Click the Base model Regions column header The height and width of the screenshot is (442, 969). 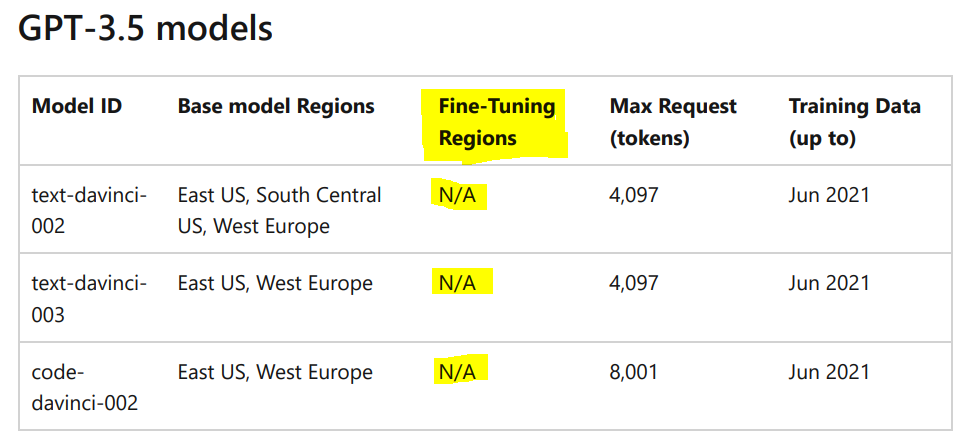[x=276, y=106]
